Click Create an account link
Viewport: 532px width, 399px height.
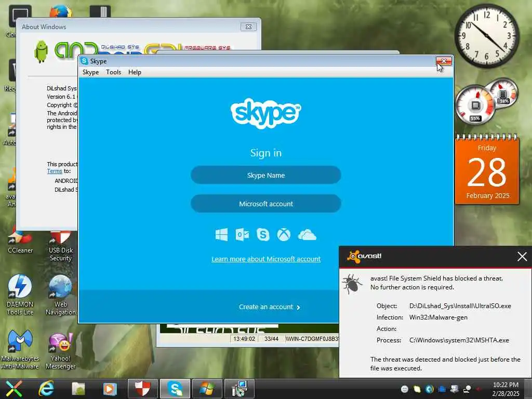[x=265, y=307]
